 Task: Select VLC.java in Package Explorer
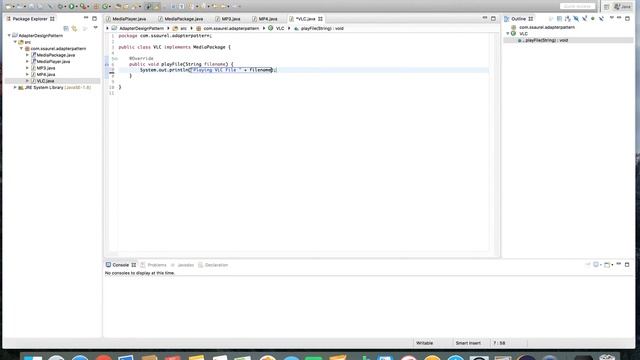pos(45,81)
